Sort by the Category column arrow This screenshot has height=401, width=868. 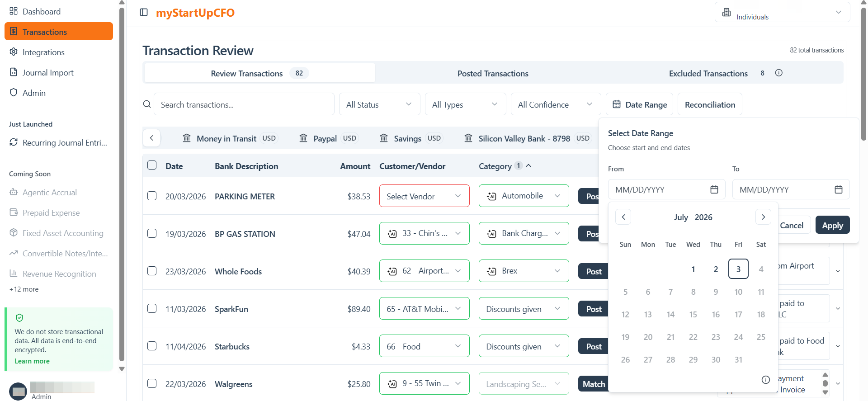click(528, 165)
